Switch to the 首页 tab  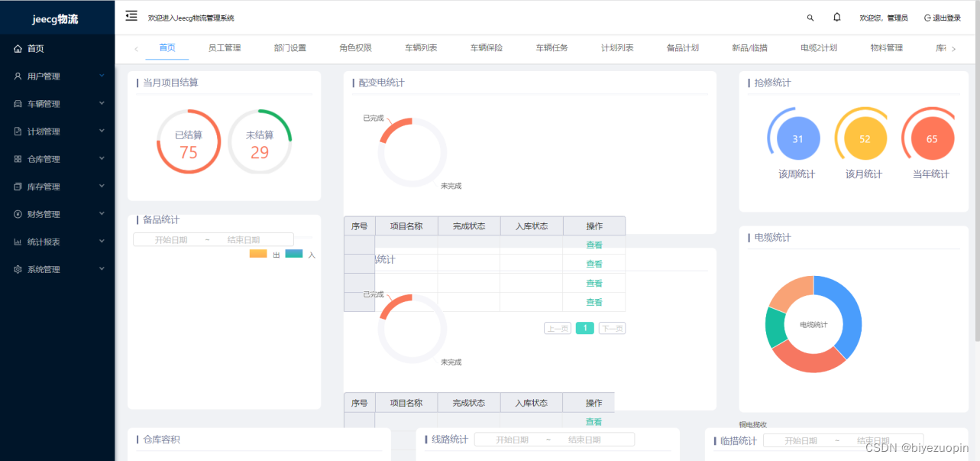click(167, 47)
